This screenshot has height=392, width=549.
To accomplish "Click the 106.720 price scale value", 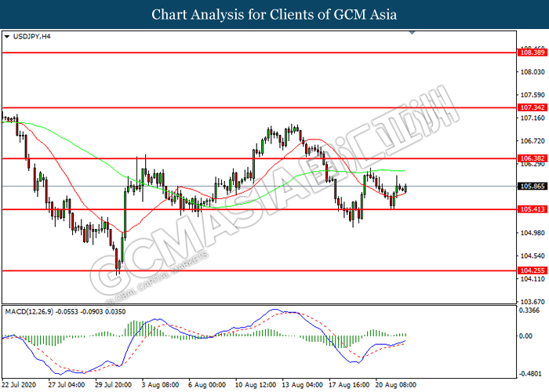I will (x=533, y=140).
